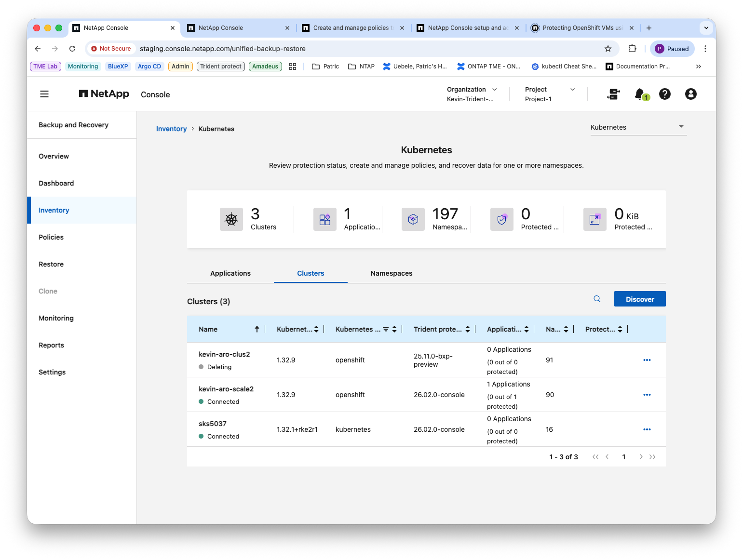Bookmark this page with the star icon
This screenshot has height=560, width=743.
point(608,49)
